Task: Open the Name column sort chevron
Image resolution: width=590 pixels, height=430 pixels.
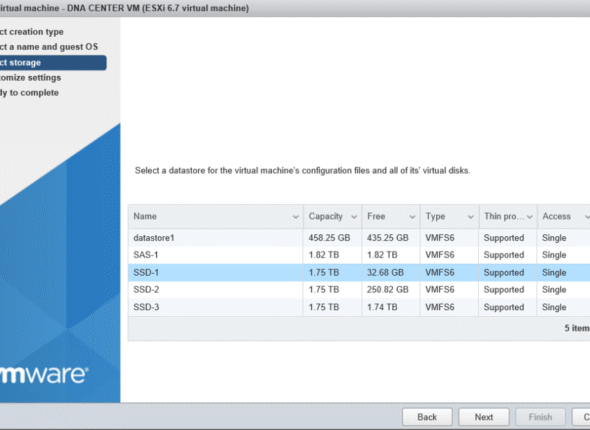Action: point(295,217)
